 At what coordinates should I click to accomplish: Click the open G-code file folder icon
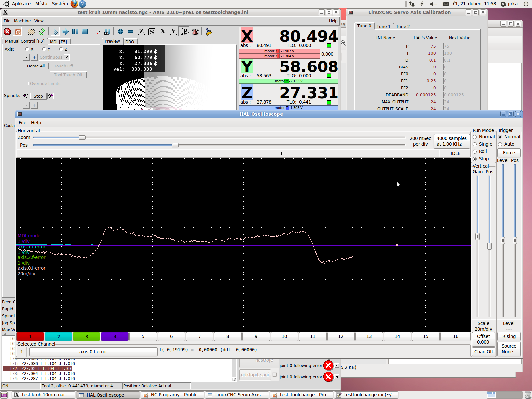point(31,32)
